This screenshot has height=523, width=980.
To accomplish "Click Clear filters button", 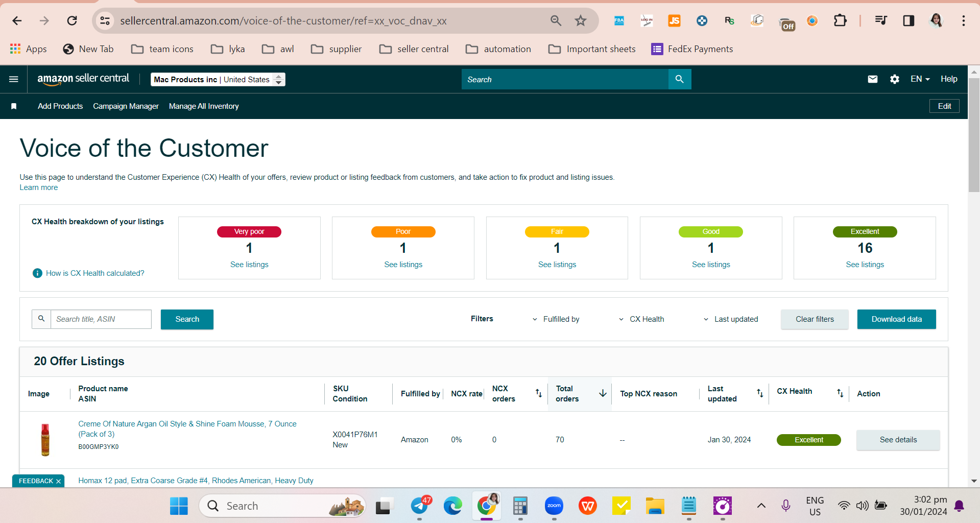I will [815, 319].
